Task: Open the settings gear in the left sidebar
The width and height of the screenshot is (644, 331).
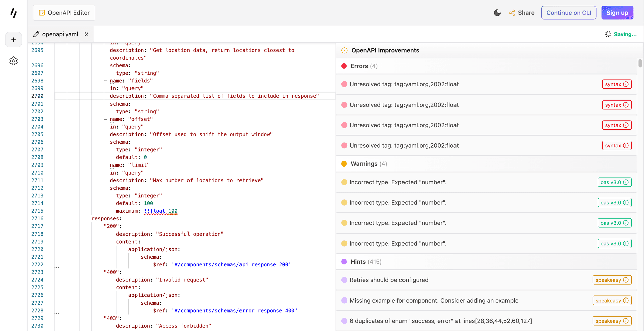Action: tap(13, 61)
